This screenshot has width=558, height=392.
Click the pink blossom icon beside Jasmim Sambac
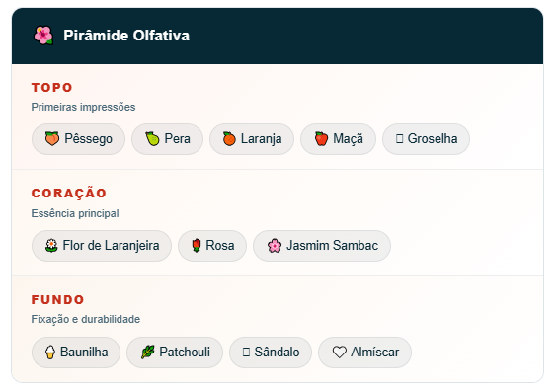click(275, 245)
